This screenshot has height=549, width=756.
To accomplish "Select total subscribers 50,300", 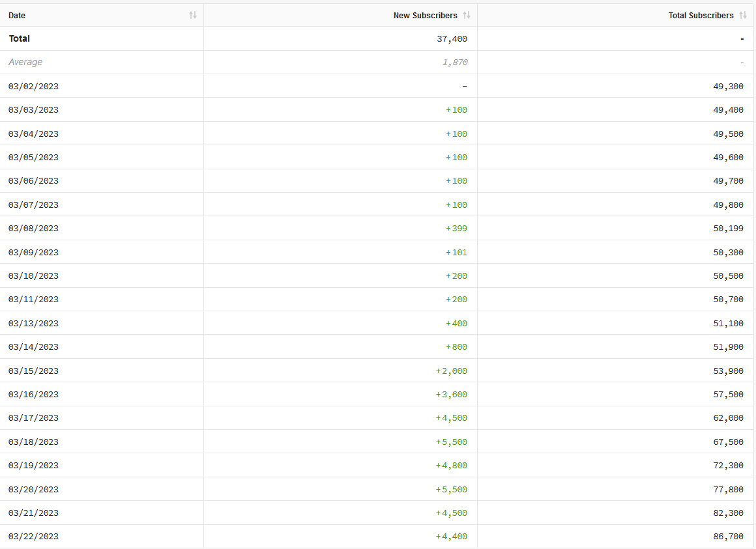I will [728, 252].
